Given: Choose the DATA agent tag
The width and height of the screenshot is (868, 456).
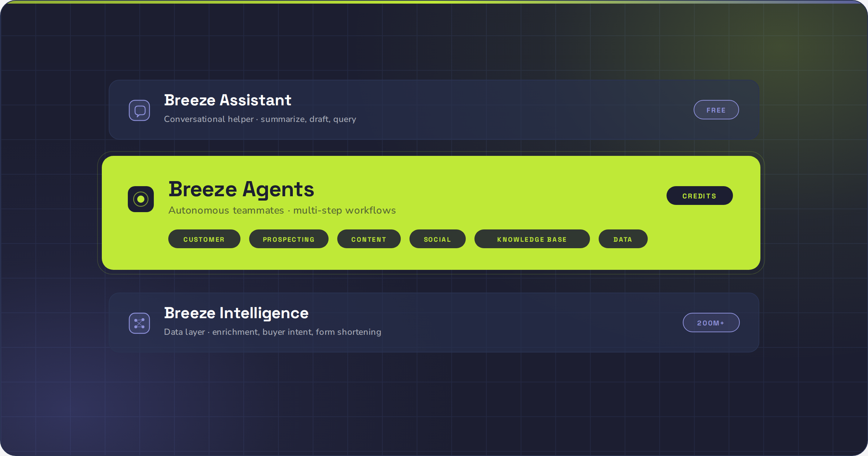Looking at the screenshot, I should (x=623, y=239).
